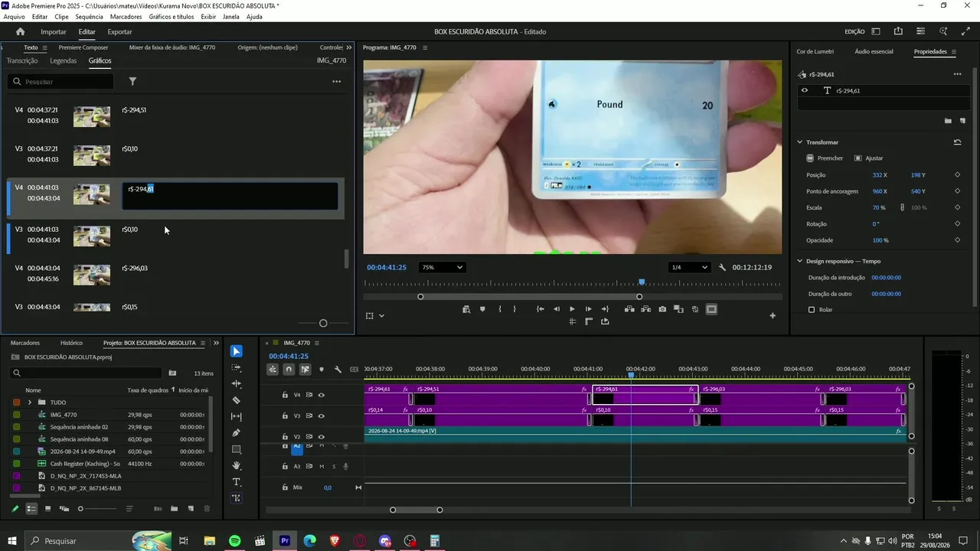
Task: Click the Pesquisar field in Graphics panel
Action: coord(60,81)
